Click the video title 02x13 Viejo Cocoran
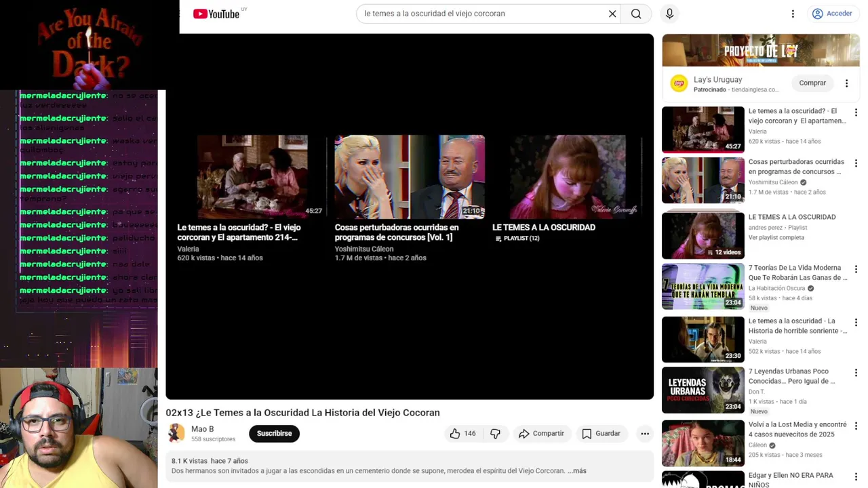 point(302,413)
